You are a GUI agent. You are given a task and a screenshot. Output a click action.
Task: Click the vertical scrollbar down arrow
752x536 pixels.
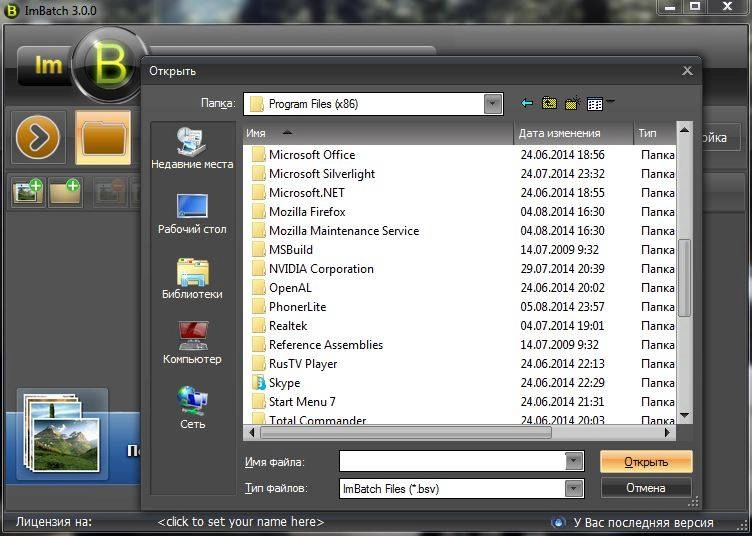coord(684,416)
